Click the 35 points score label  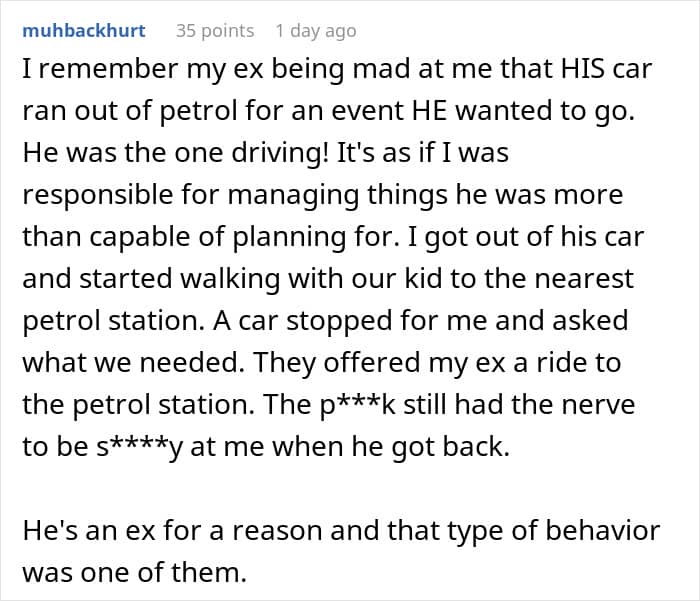(215, 31)
